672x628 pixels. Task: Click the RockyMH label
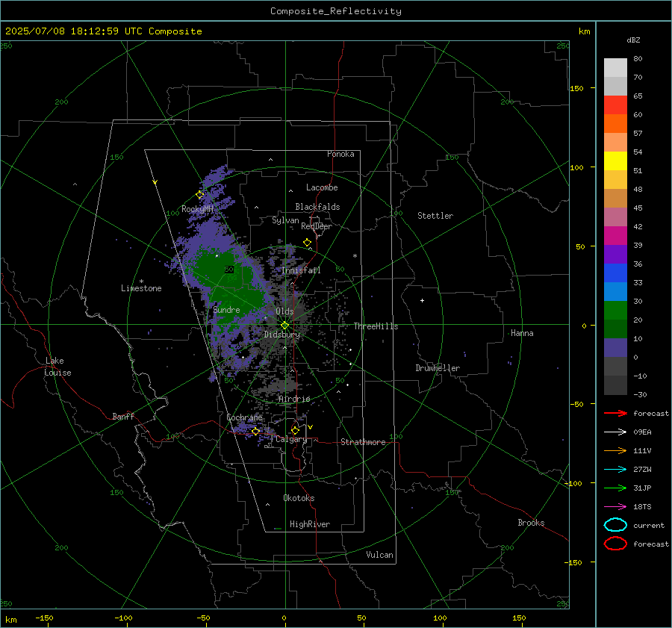pyautogui.click(x=197, y=209)
